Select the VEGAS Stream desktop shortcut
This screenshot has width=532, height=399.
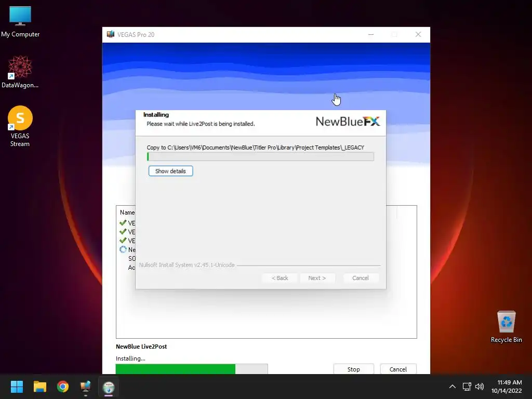pos(20,126)
